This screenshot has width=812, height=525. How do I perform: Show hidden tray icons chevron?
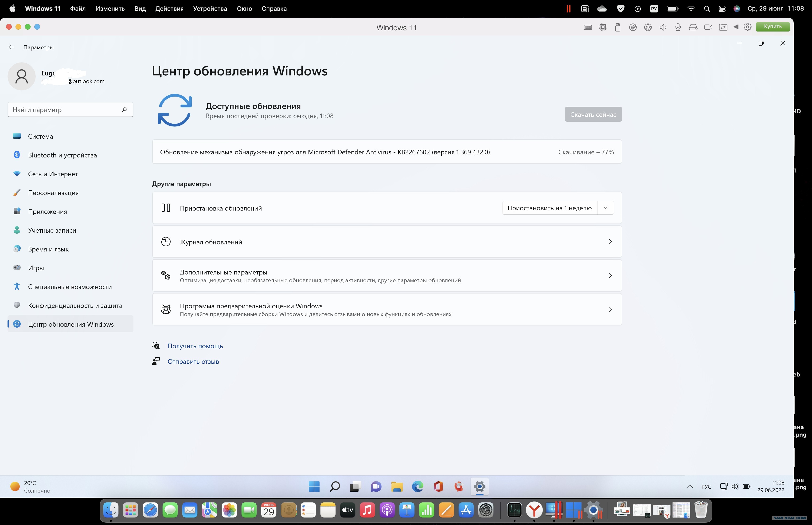[690, 486]
